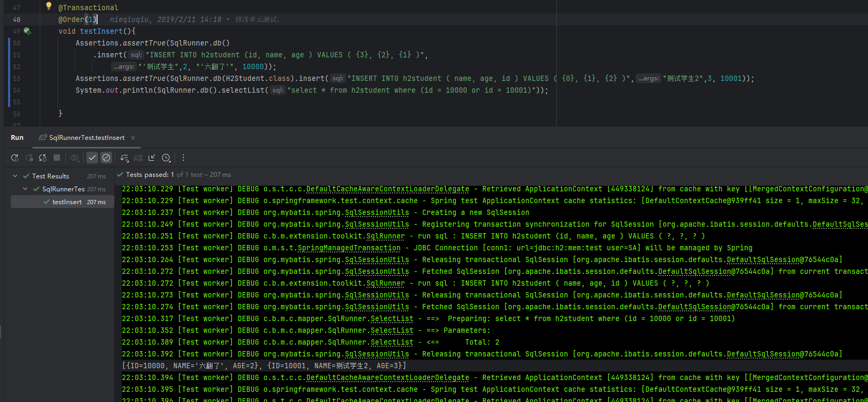
Task: Open the SelectList link at 22:03:10.317
Action: (392, 318)
